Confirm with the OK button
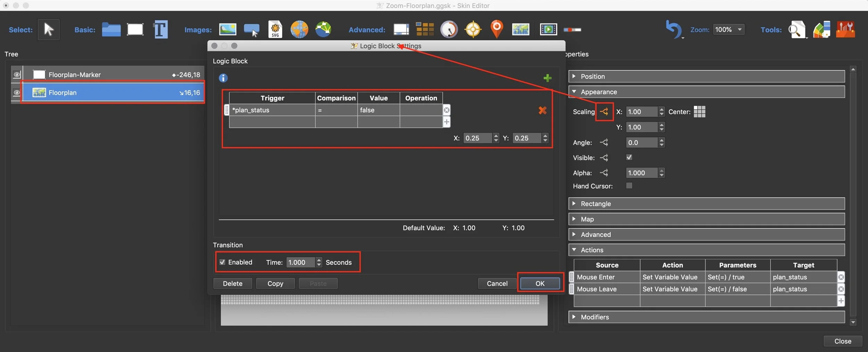The height and width of the screenshot is (352, 868). [x=540, y=284]
